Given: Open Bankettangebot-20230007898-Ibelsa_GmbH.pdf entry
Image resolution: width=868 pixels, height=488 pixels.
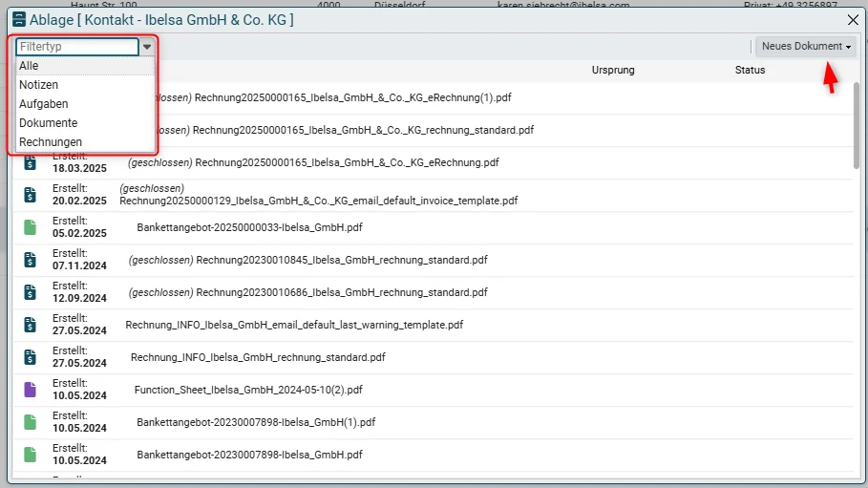Looking at the screenshot, I should [x=249, y=455].
